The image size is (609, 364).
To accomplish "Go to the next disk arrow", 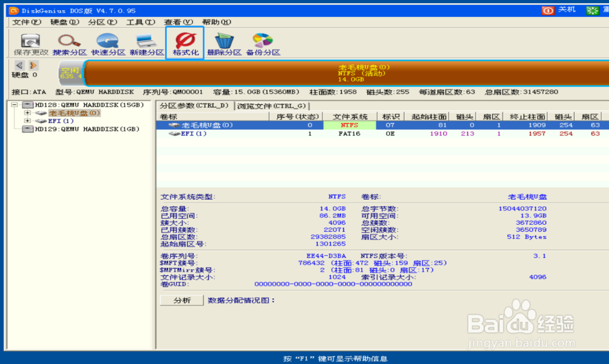I will [x=33, y=65].
